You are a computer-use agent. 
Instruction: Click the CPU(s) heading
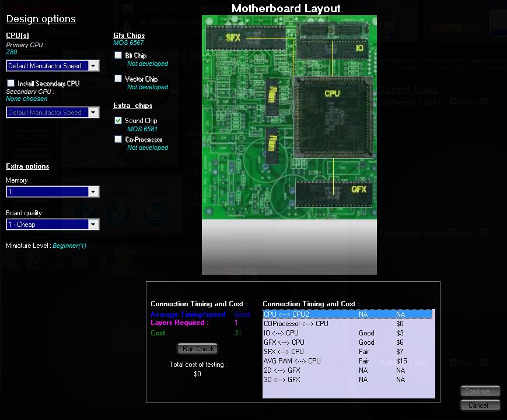click(18, 36)
